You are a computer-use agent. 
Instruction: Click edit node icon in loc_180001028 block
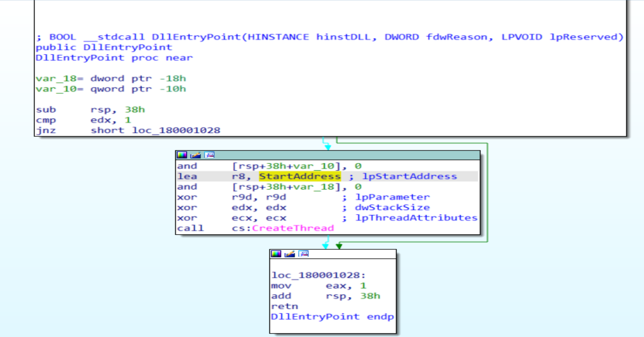pos(290,254)
